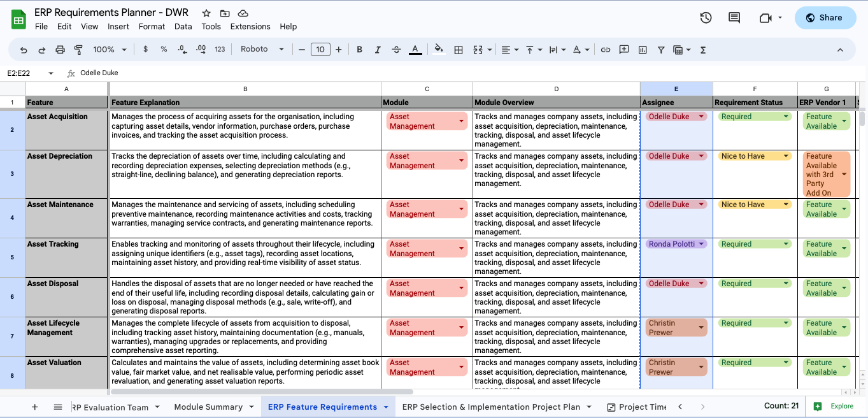Open the File menu
Screen dimensions: 868x418
(x=41, y=27)
